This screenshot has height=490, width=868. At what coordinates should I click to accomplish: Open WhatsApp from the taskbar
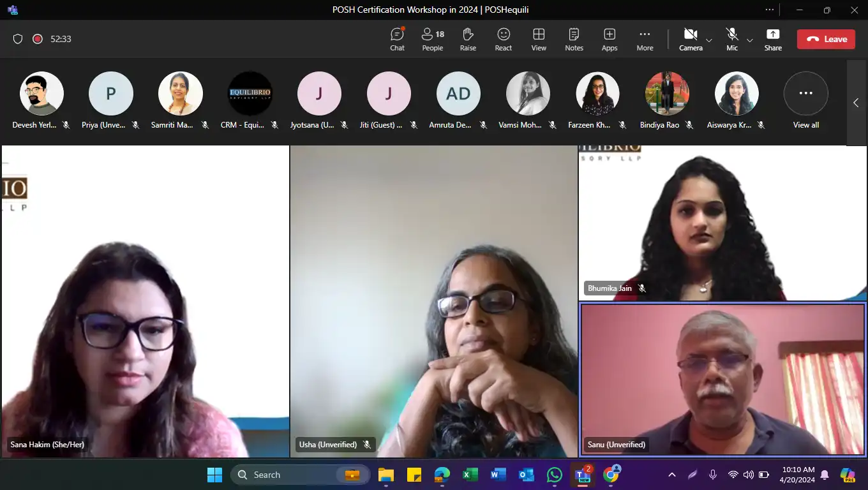(x=555, y=475)
